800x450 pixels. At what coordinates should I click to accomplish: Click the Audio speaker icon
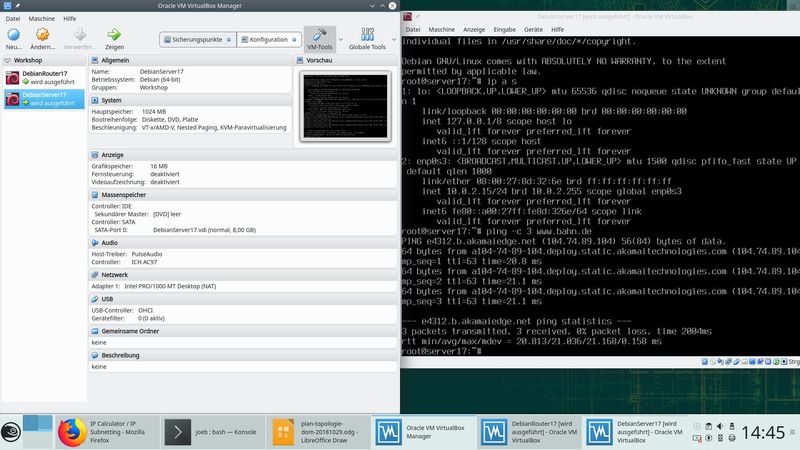(x=94, y=243)
